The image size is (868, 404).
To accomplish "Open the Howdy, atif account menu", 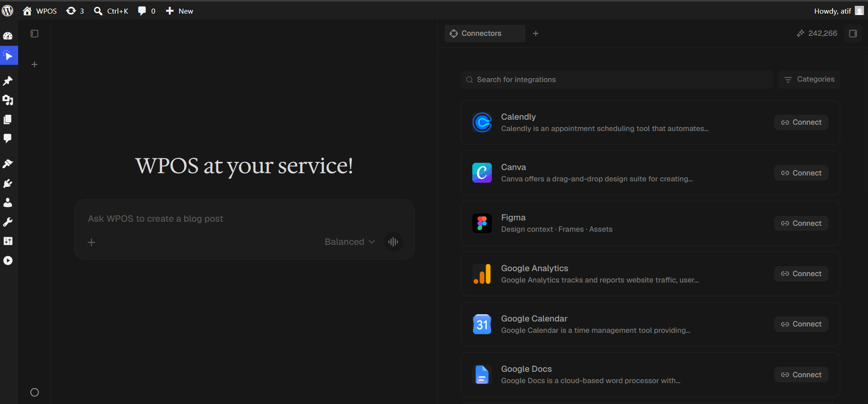I will tap(839, 11).
